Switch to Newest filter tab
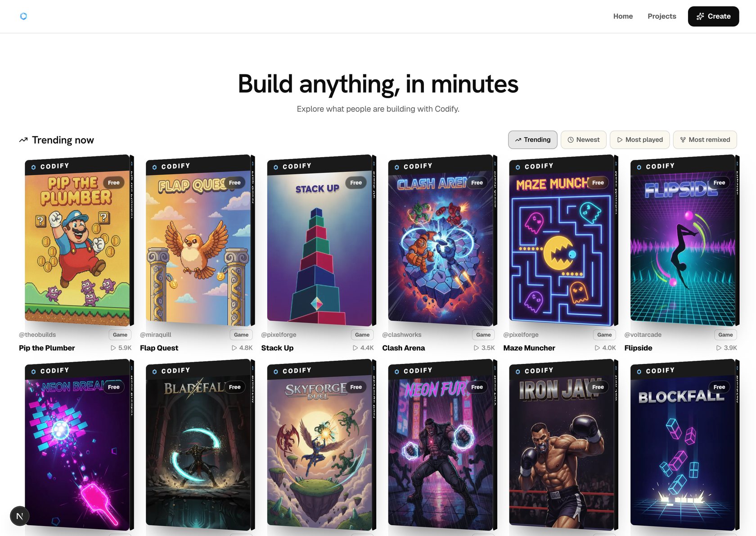756x536 pixels. tap(584, 140)
